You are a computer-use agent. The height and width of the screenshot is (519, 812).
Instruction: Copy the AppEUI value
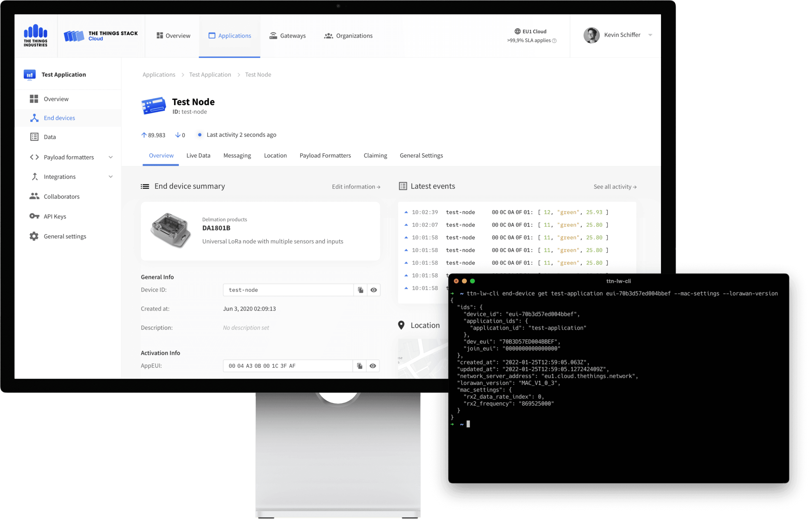point(360,366)
